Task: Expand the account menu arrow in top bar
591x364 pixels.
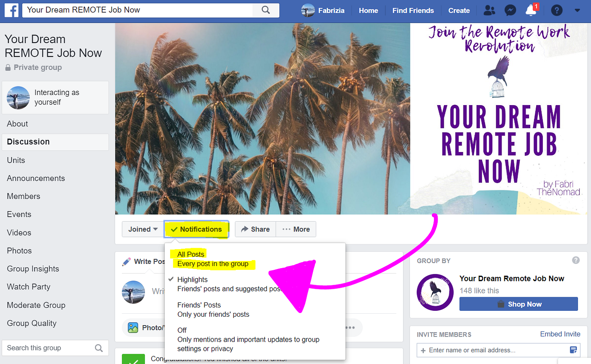Action: (x=577, y=11)
